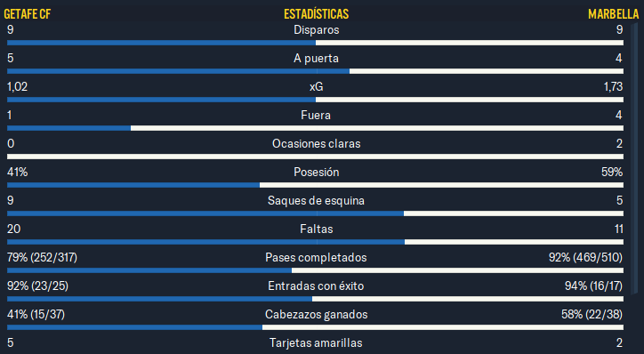Click the Disparos stat label
Viewport: 644px width, 354px height.
pos(317,29)
